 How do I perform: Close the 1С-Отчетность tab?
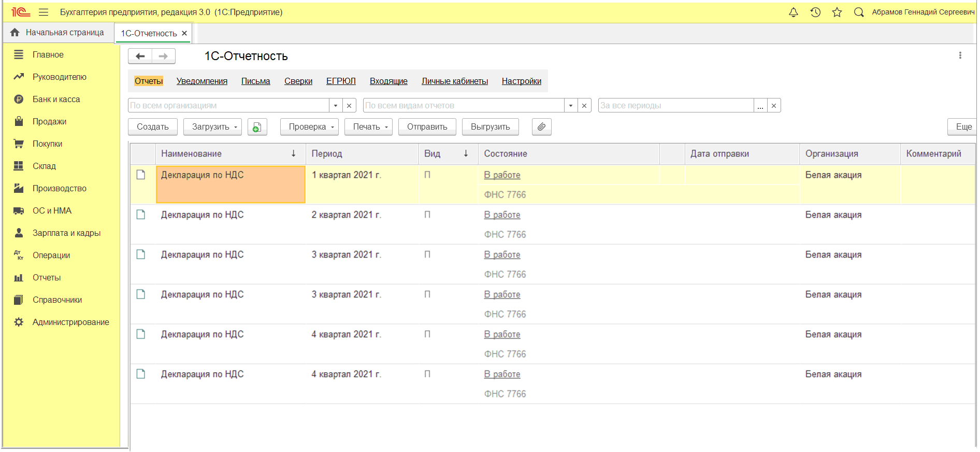click(184, 33)
